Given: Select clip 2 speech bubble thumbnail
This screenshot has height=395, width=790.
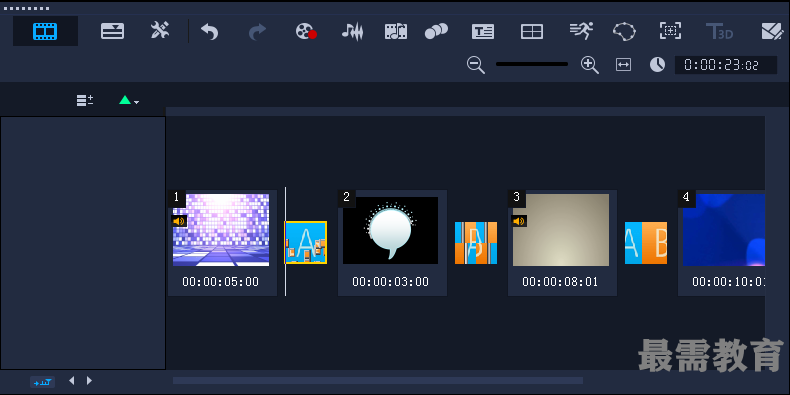Looking at the screenshot, I should (x=390, y=230).
